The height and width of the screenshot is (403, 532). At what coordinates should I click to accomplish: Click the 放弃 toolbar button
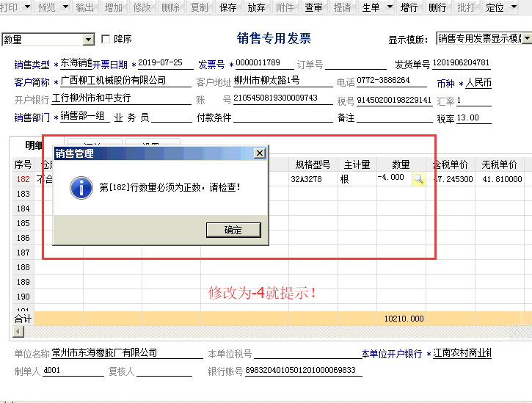pyautogui.click(x=256, y=7)
